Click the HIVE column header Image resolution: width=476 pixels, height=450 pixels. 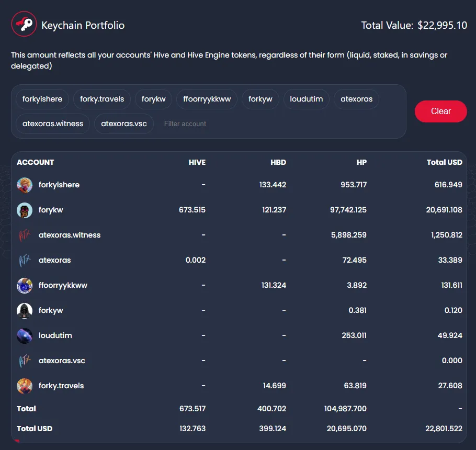tap(197, 162)
